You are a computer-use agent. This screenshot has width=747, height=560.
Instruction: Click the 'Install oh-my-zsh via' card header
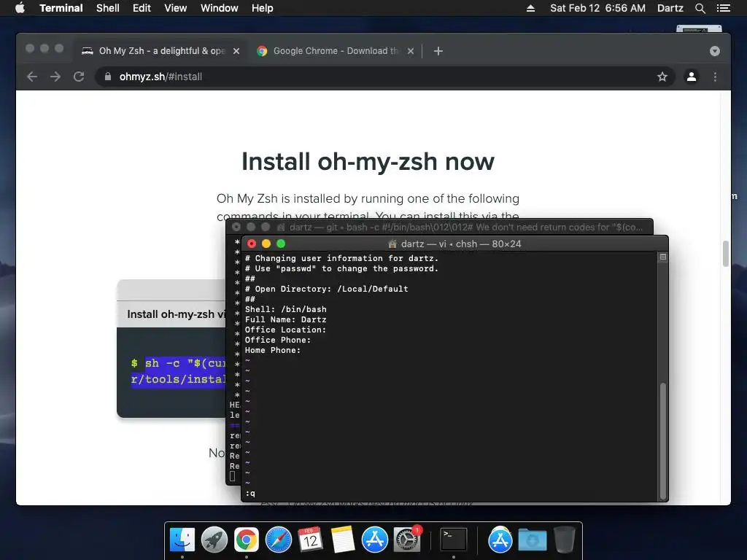[172, 314]
